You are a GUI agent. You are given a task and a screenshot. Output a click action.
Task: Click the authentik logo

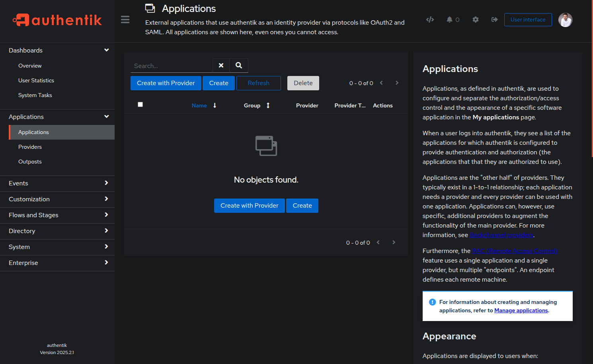point(57,20)
